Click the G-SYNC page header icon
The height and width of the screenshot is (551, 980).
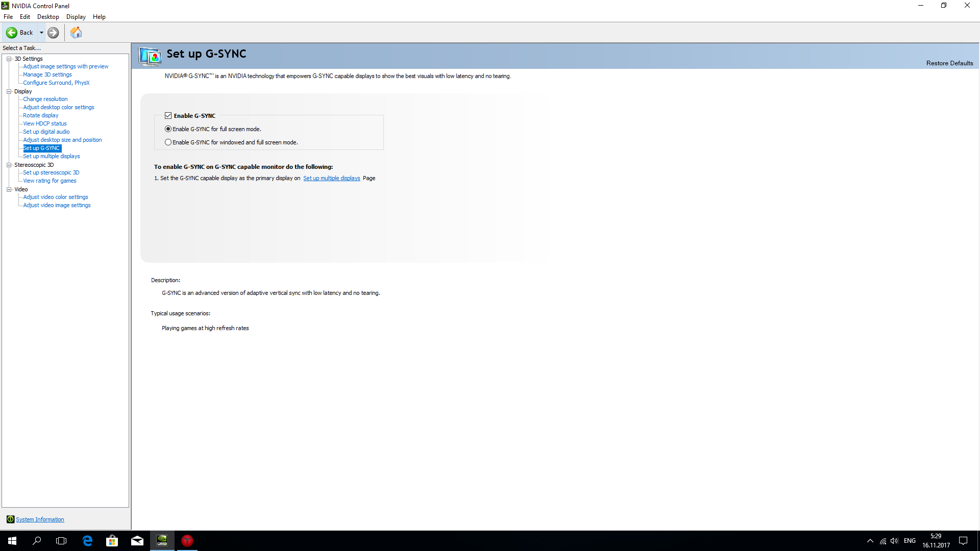[x=150, y=56]
